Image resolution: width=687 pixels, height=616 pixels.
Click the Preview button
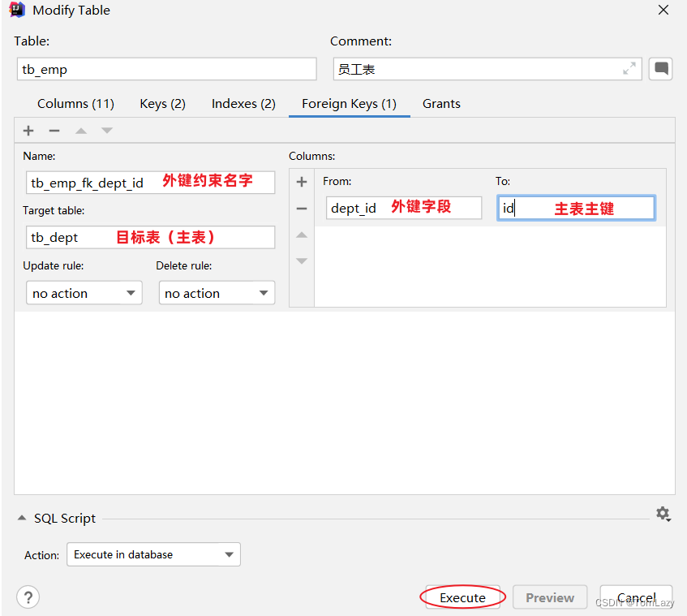click(x=550, y=597)
